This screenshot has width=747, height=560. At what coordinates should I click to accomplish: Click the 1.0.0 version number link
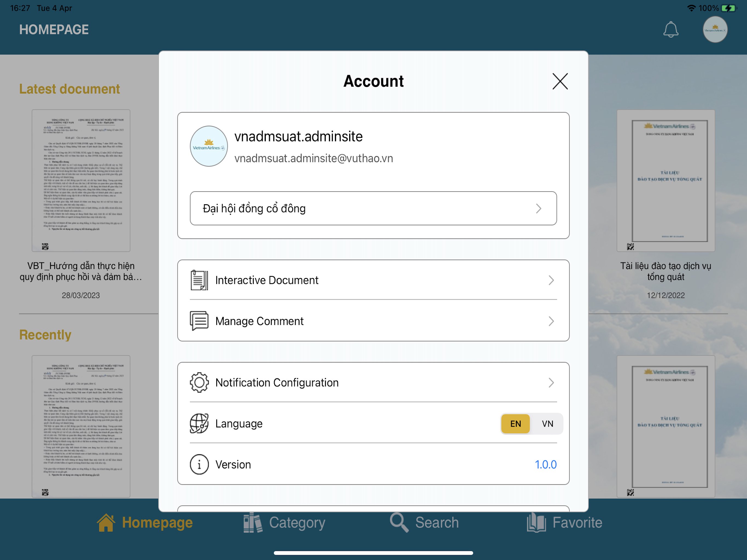coord(545,464)
